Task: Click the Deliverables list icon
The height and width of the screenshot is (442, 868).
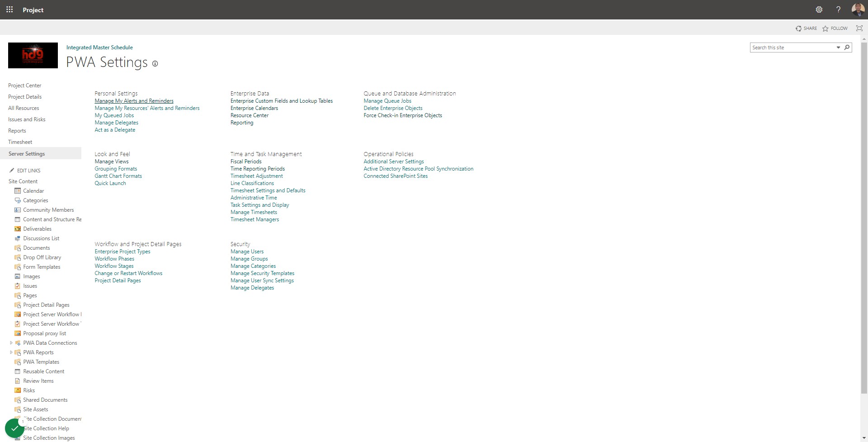Action: click(18, 229)
